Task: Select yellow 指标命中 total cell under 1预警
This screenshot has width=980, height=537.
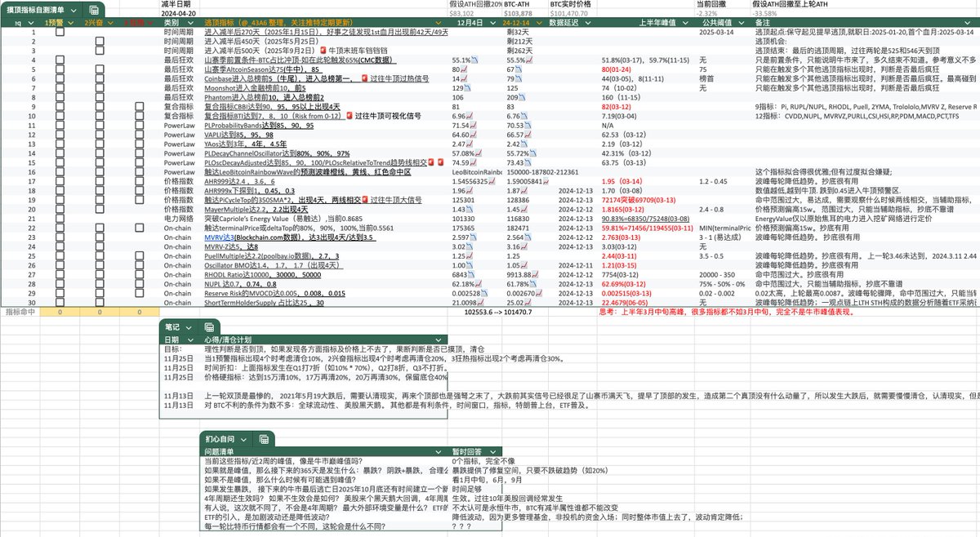Action: pos(59,312)
